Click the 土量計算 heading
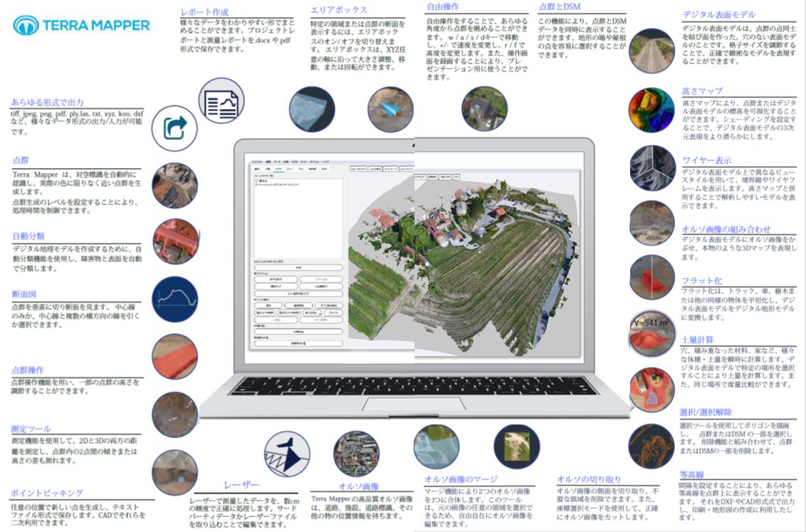Image resolution: width=806 pixels, height=532 pixels. pos(698,340)
